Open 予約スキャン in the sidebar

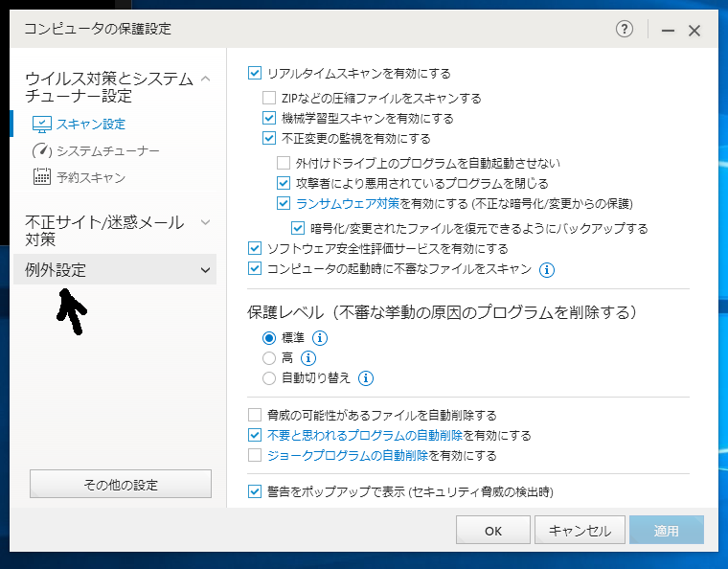[91, 177]
